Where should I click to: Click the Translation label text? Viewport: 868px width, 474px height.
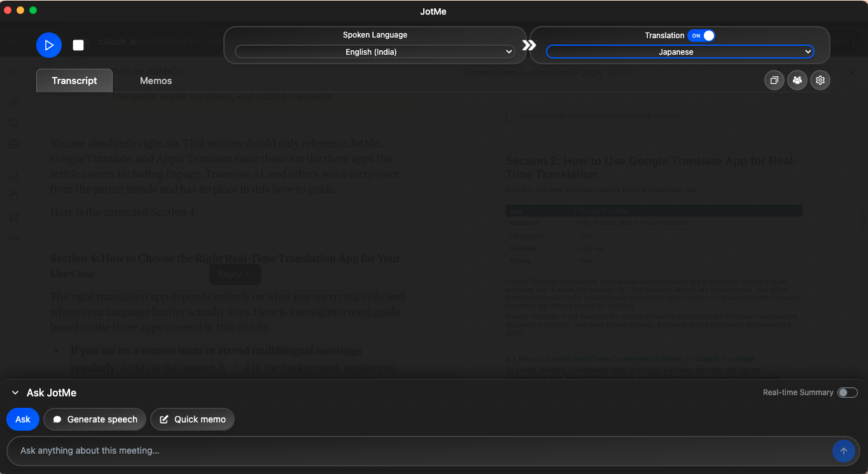pos(664,36)
